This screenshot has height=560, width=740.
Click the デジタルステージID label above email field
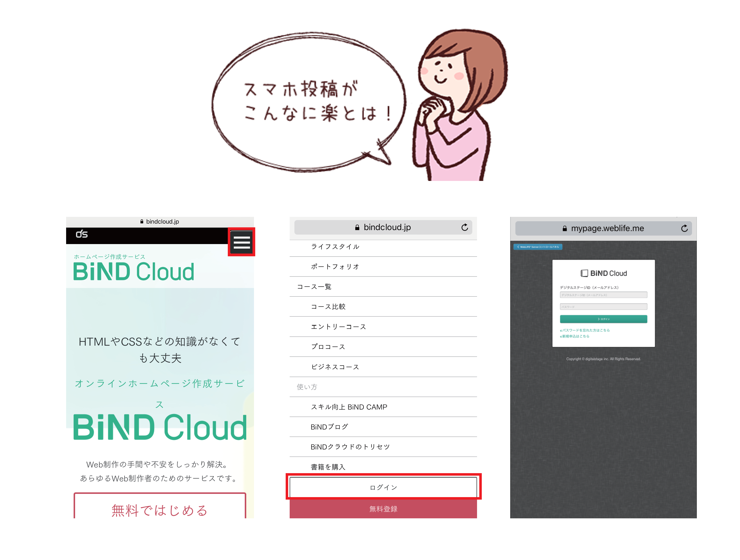coord(589,287)
